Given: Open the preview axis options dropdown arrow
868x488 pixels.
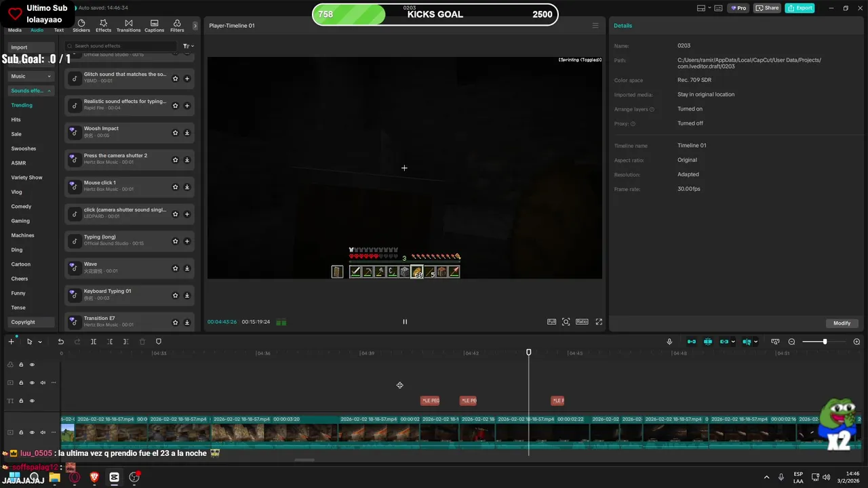Looking at the screenshot, I should [755, 342].
